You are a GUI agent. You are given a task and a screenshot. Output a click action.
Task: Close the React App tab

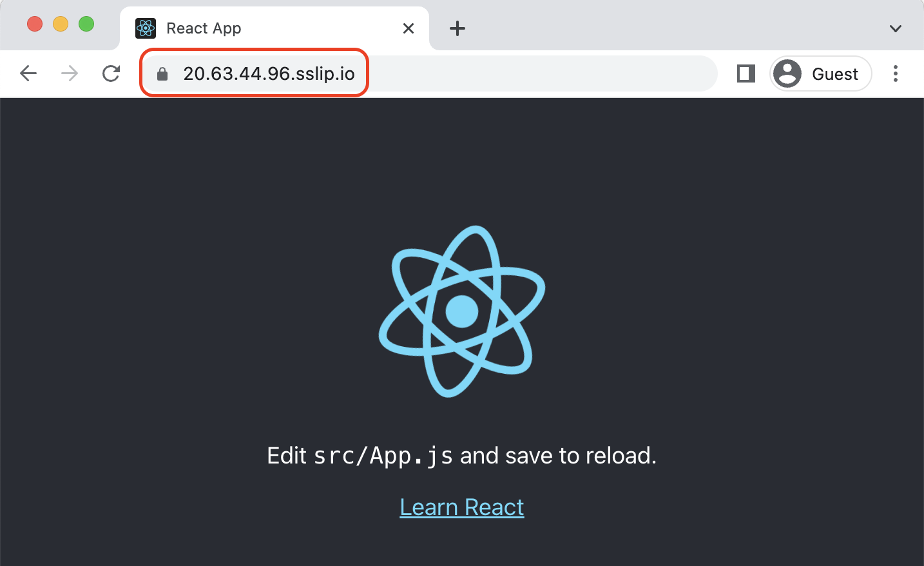[x=409, y=28]
